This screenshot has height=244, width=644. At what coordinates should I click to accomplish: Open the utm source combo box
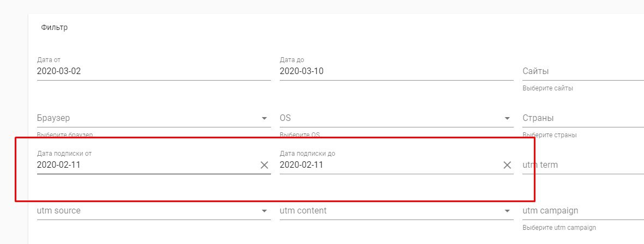154,211
